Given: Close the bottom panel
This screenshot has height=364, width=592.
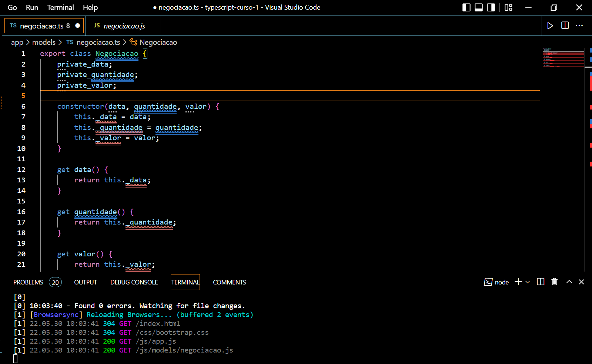Looking at the screenshot, I should tap(581, 282).
